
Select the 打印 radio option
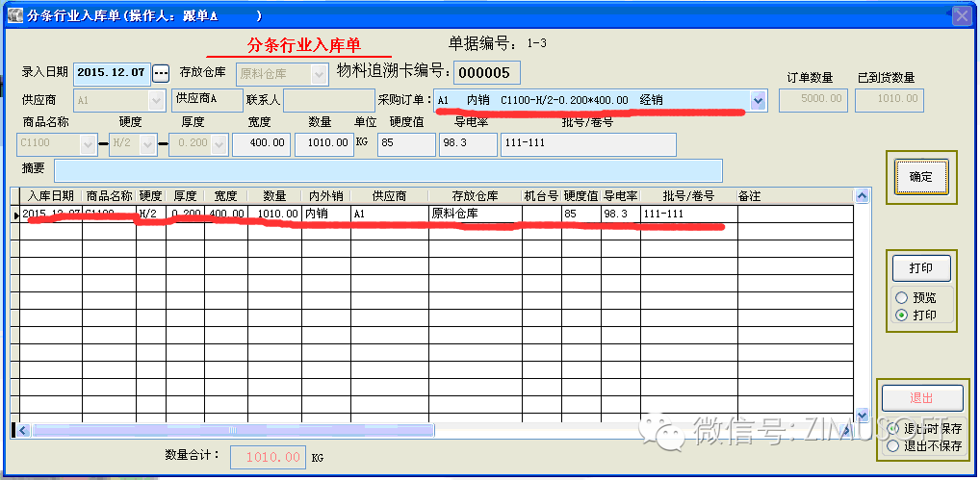click(x=902, y=315)
